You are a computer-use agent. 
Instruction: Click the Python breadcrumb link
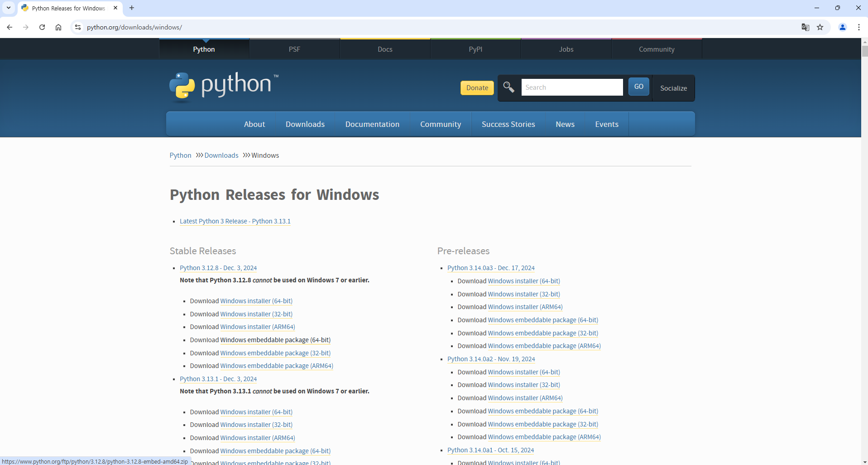(x=181, y=155)
